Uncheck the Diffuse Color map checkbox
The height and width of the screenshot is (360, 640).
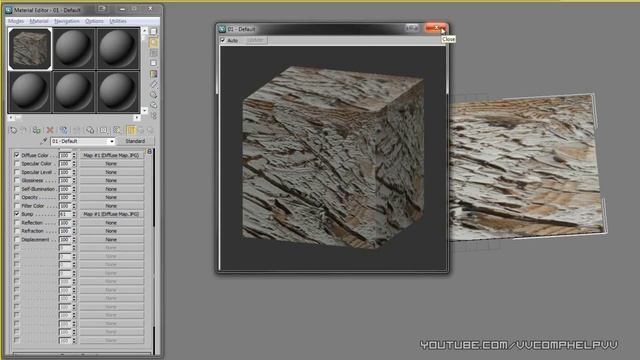point(17,155)
